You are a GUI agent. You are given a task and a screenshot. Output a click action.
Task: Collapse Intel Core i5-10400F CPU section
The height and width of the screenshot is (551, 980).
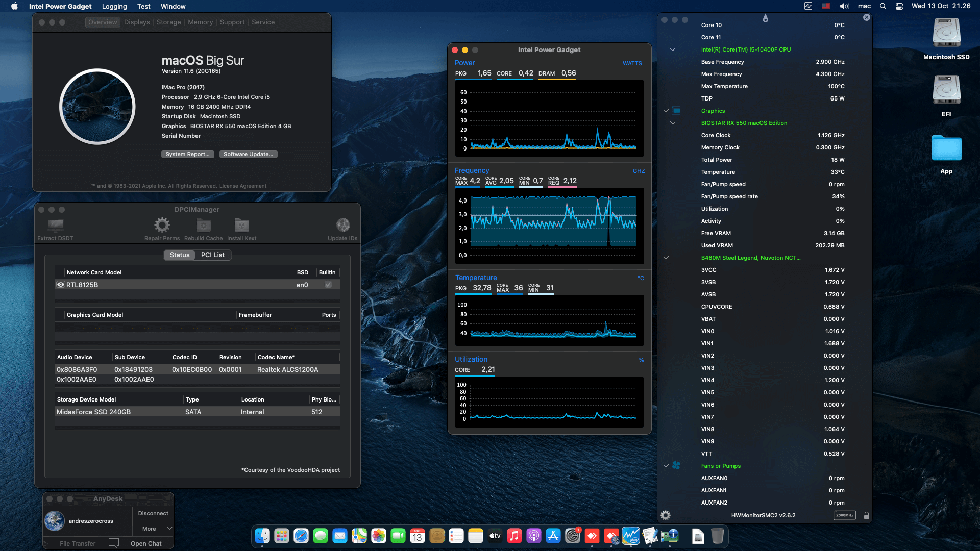[672, 49]
